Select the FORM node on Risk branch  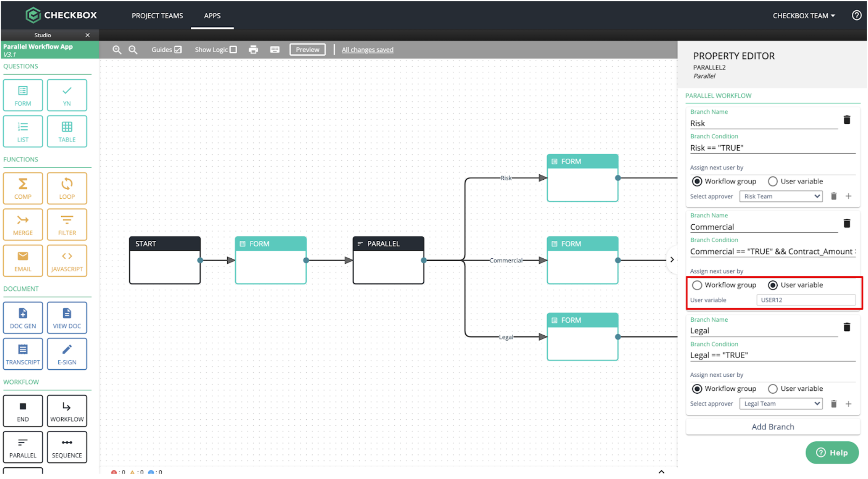click(582, 178)
